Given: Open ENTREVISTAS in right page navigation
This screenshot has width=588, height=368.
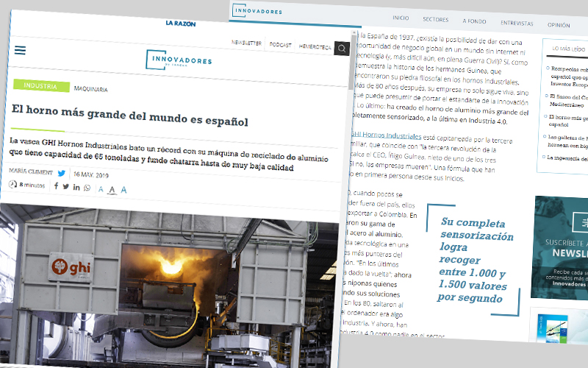Looking at the screenshot, I should tap(517, 23).
